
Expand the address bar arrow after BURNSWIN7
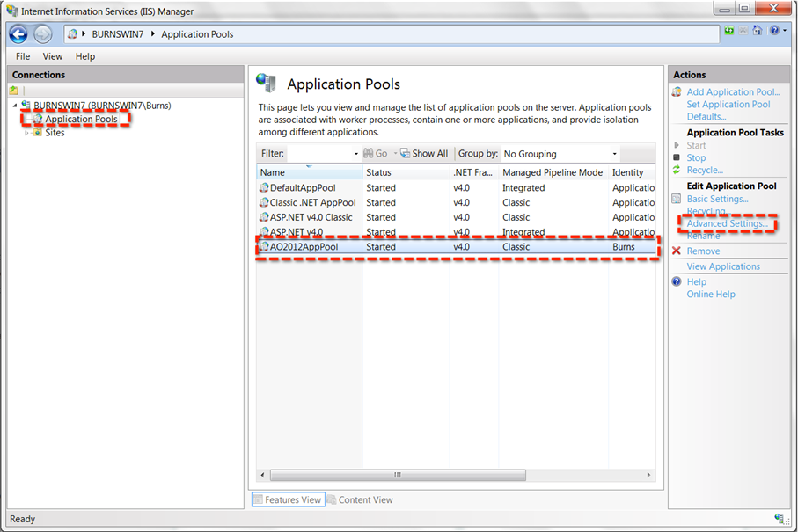pos(152,33)
